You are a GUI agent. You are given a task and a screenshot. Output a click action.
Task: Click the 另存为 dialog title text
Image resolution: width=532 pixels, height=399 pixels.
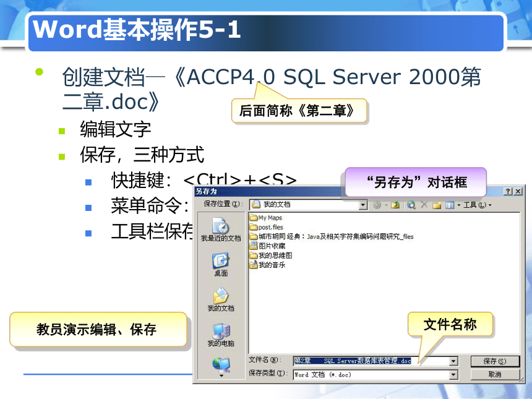point(206,191)
